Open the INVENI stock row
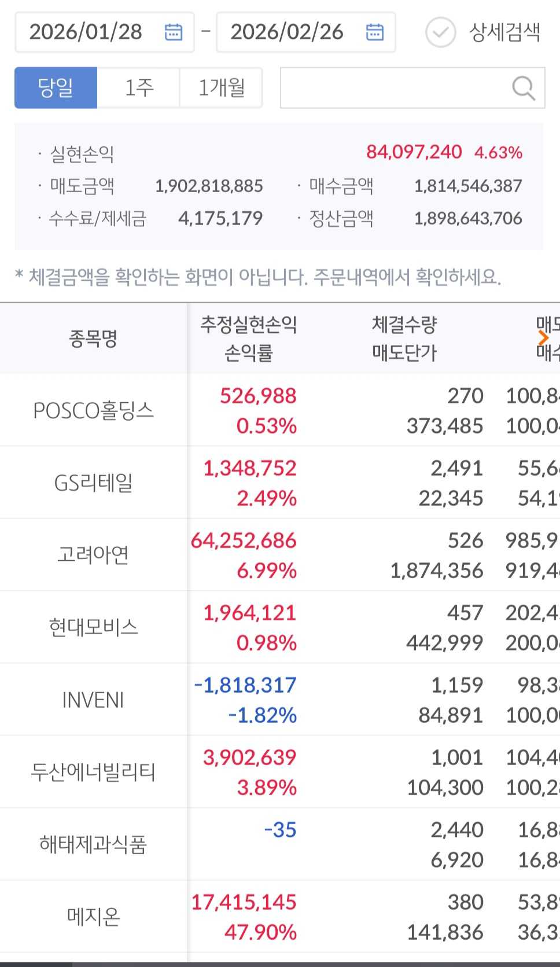Viewport: 560px width, 967px height. tap(93, 700)
